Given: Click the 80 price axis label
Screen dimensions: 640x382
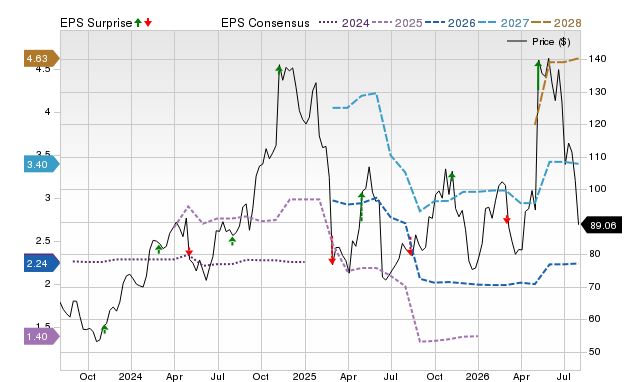Looking at the screenshot, I should (594, 254).
